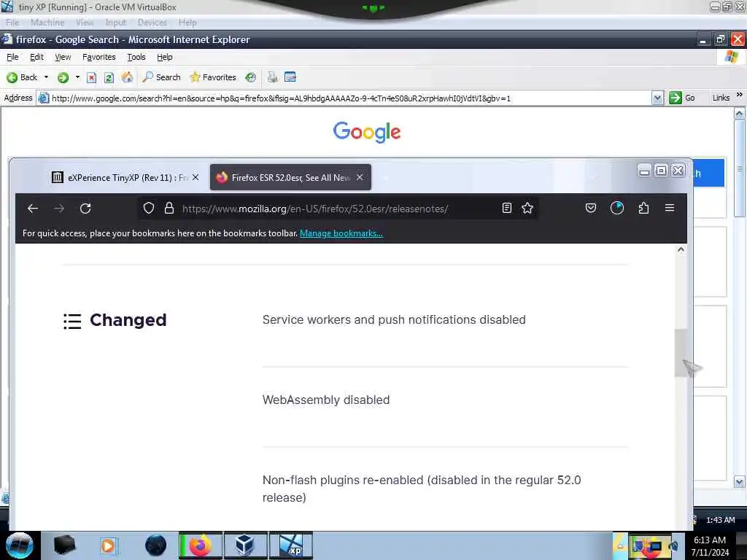The height and width of the screenshot is (560, 747).
Task: Click the Firefox page scrollbar thumb
Action: point(681,353)
